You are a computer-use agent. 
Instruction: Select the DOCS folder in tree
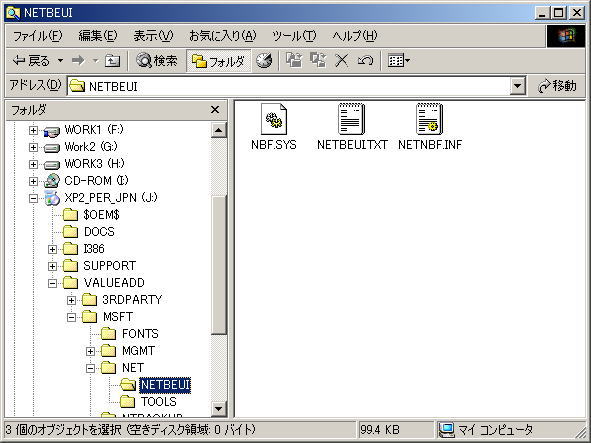point(99,231)
